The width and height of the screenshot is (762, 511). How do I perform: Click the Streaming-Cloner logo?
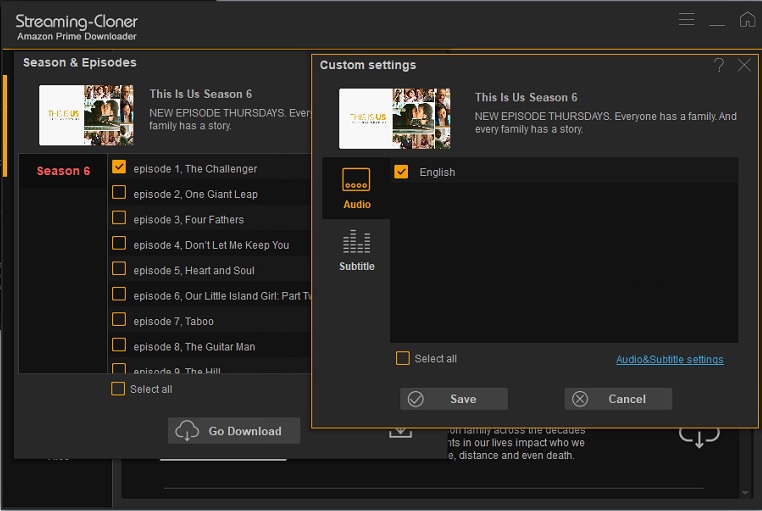tap(77, 27)
